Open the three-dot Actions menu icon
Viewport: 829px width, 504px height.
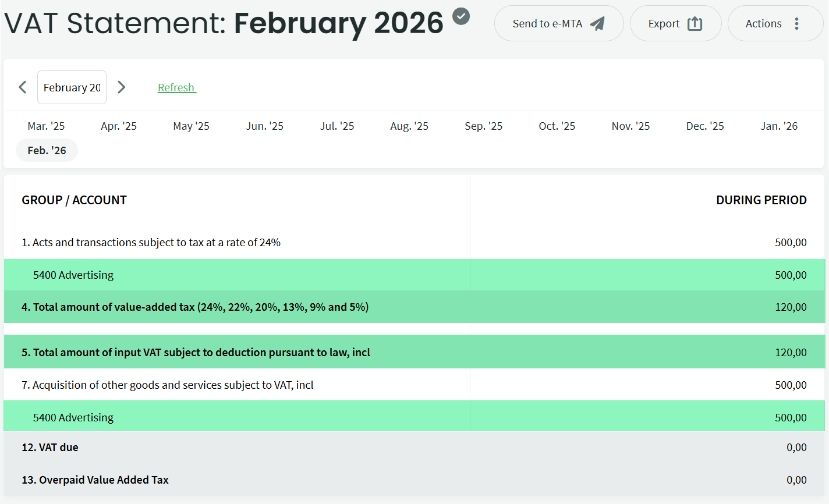(x=796, y=24)
